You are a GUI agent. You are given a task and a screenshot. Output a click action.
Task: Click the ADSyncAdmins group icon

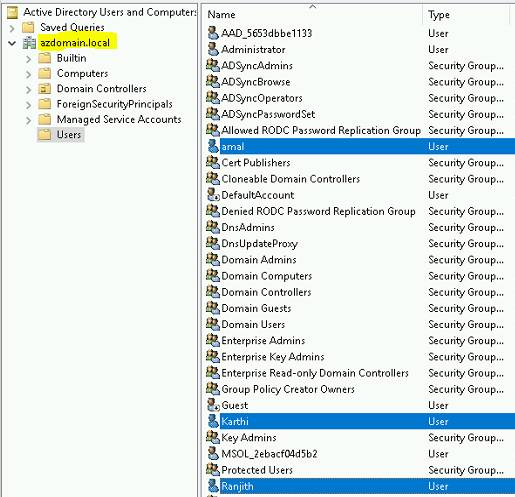pyautogui.click(x=213, y=65)
